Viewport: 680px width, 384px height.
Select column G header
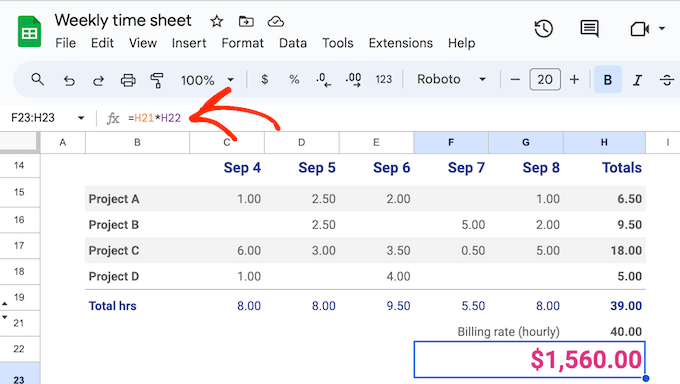(526, 142)
